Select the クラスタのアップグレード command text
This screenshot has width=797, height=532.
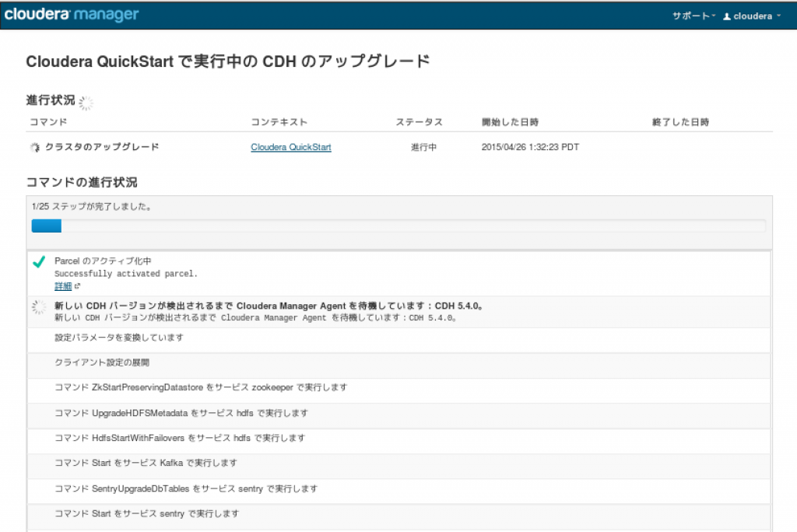[102, 147]
